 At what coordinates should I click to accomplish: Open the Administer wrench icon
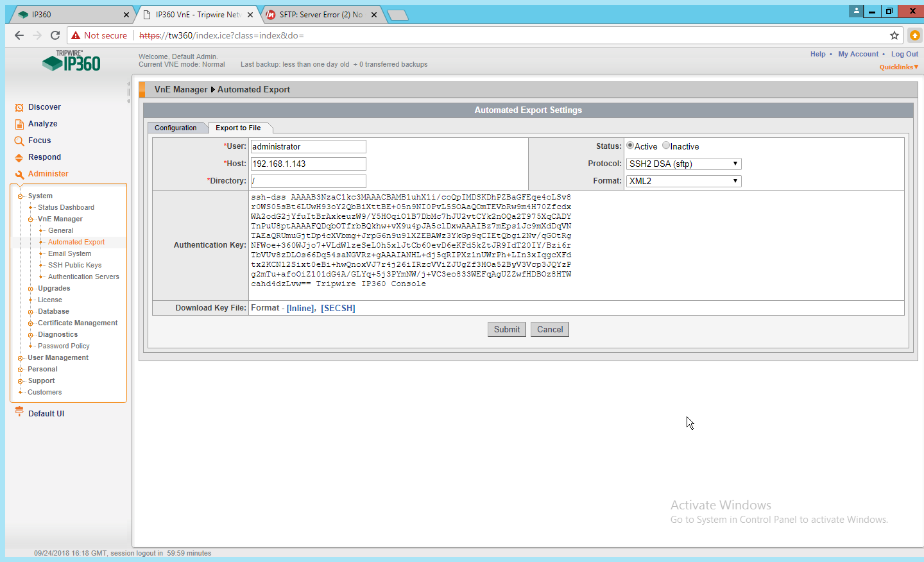(x=19, y=175)
